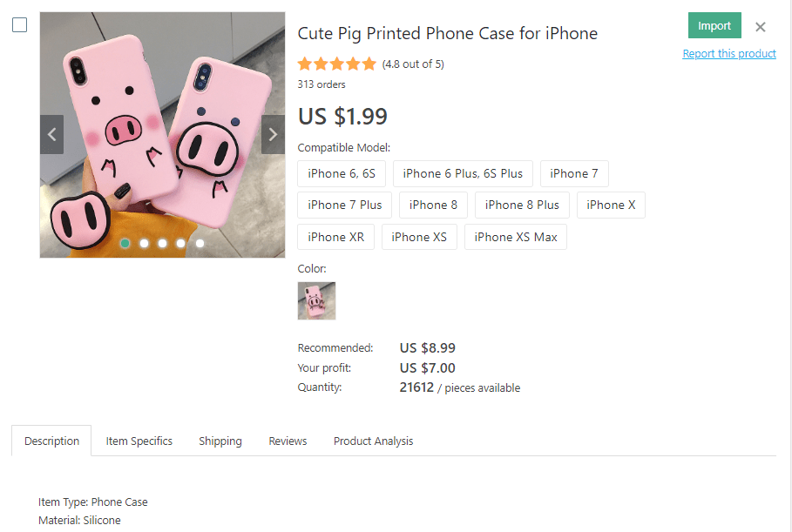Select the iPhone XR option

(336, 237)
